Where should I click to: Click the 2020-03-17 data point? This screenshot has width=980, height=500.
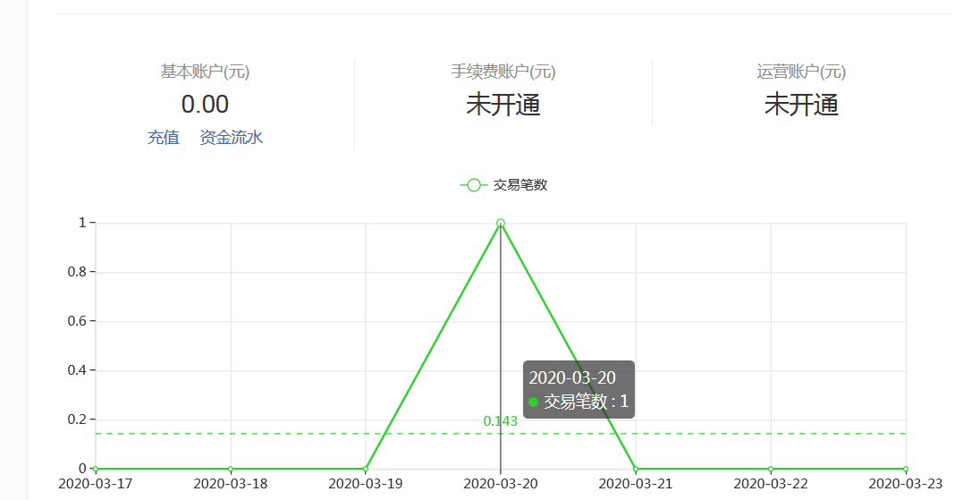(x=96, y=469)
